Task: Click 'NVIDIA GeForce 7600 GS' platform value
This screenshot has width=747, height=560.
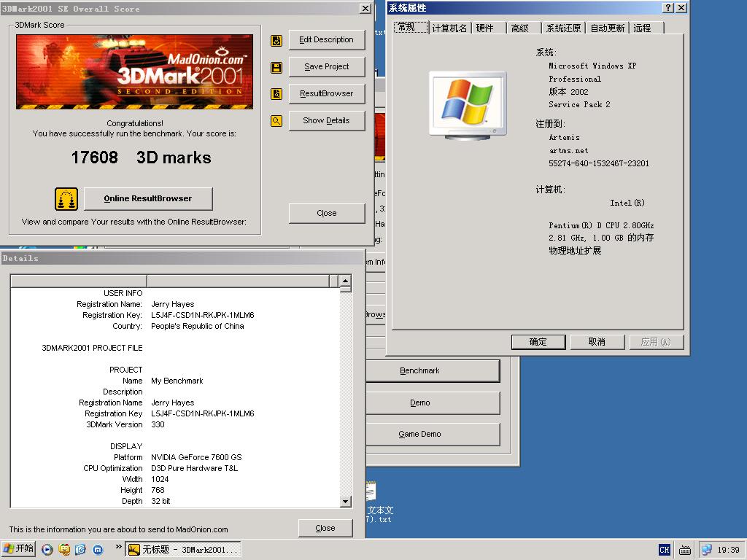Action: (196, 458)
